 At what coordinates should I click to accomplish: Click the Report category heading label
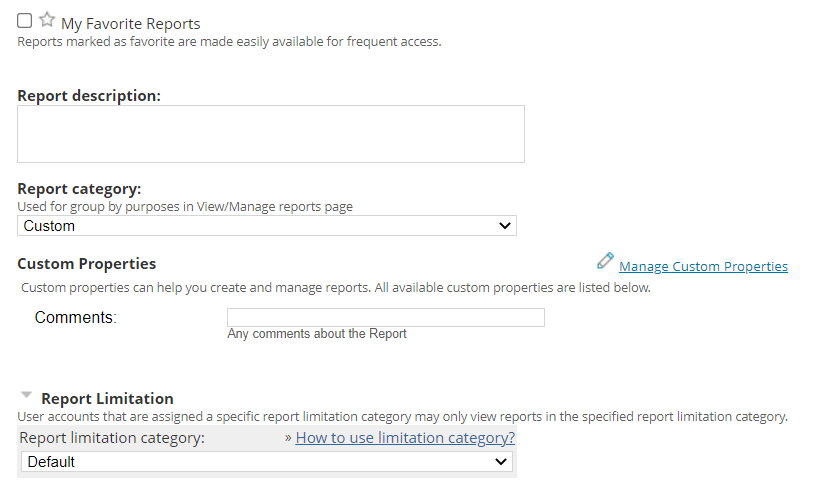[79, 188]
